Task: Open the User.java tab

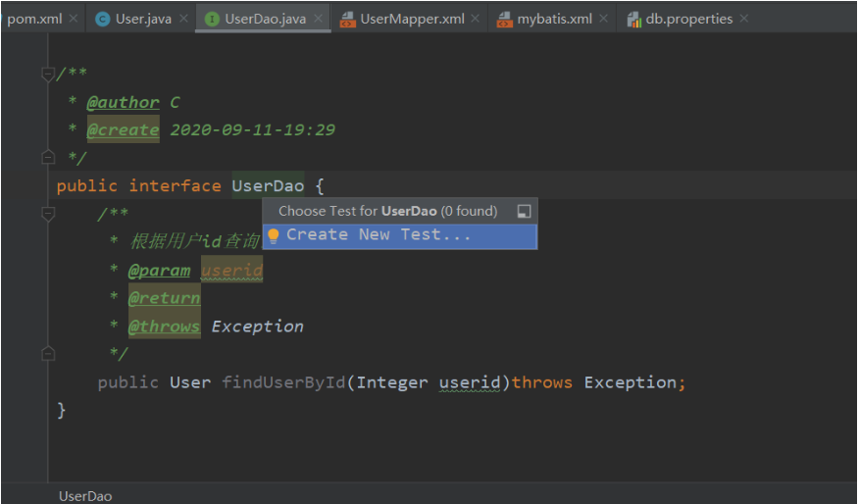Action: coord(143,19)
